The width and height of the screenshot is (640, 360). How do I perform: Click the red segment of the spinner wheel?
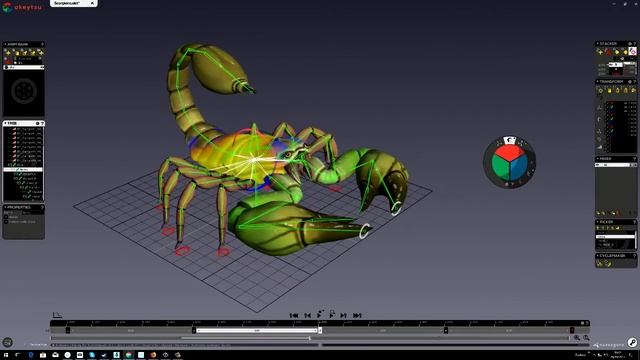pyautogui.click(x=509, y=152)
